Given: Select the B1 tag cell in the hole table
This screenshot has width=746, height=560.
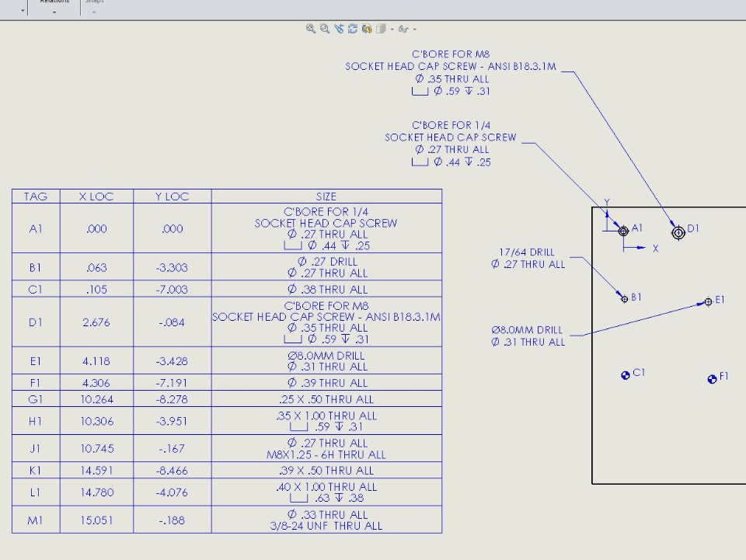Looking at the screenshot, I should tap(36, 267).
